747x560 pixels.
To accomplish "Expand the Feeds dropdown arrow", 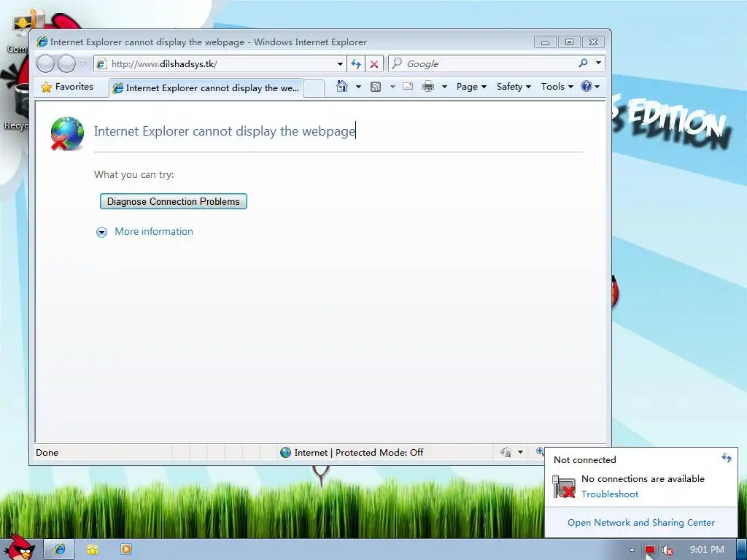I will (392, 87).
